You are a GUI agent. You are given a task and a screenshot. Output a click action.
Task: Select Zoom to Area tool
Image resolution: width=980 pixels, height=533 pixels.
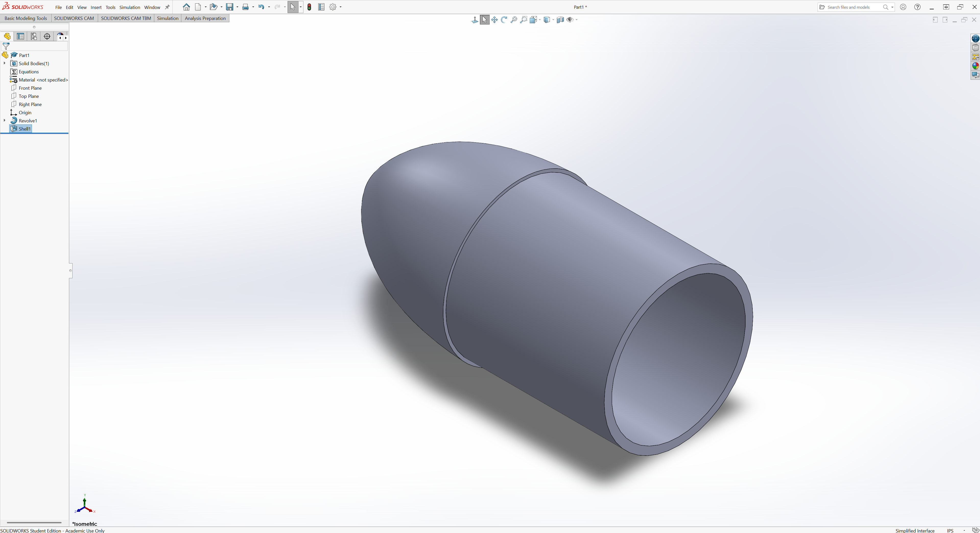click(x=524, y=20)
